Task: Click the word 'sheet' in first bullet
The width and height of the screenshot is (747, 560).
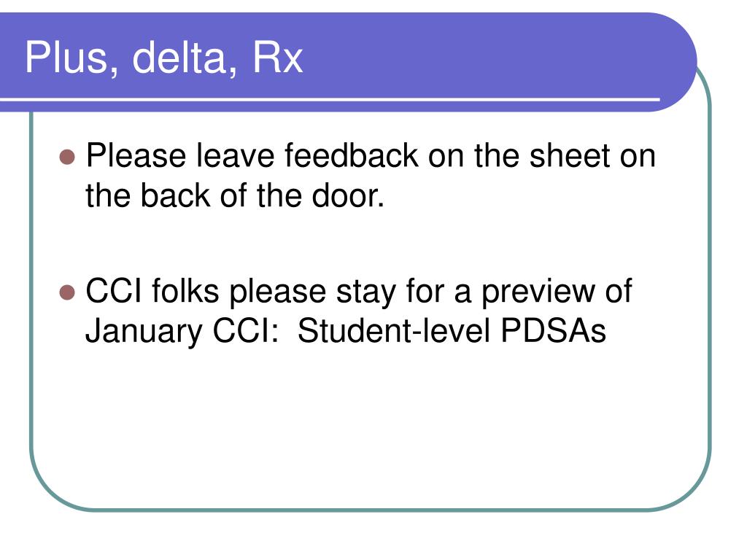Action: [570, 155]
